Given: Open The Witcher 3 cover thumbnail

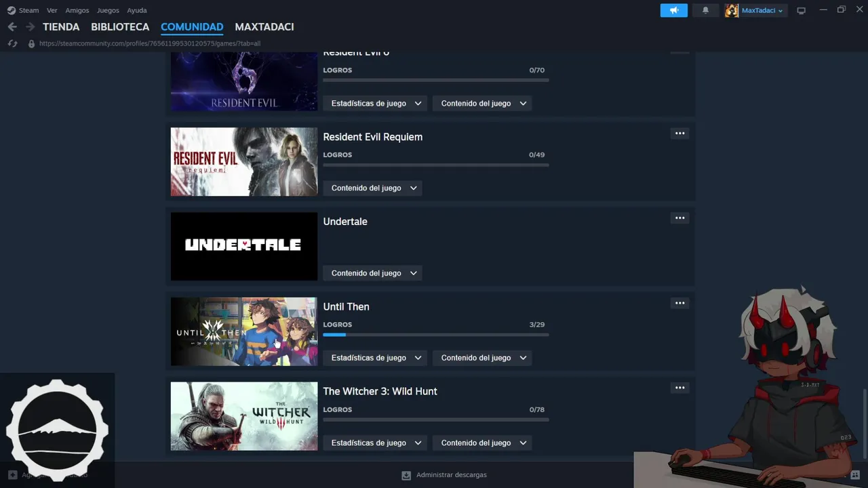Looking at the screenshot, I should click(x=244, y=416).
